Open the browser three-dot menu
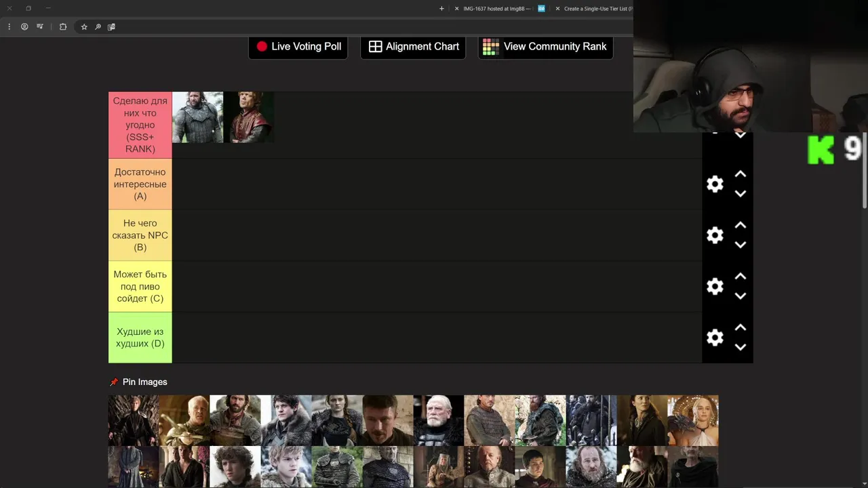868x488 pixels. click(9, 27)
